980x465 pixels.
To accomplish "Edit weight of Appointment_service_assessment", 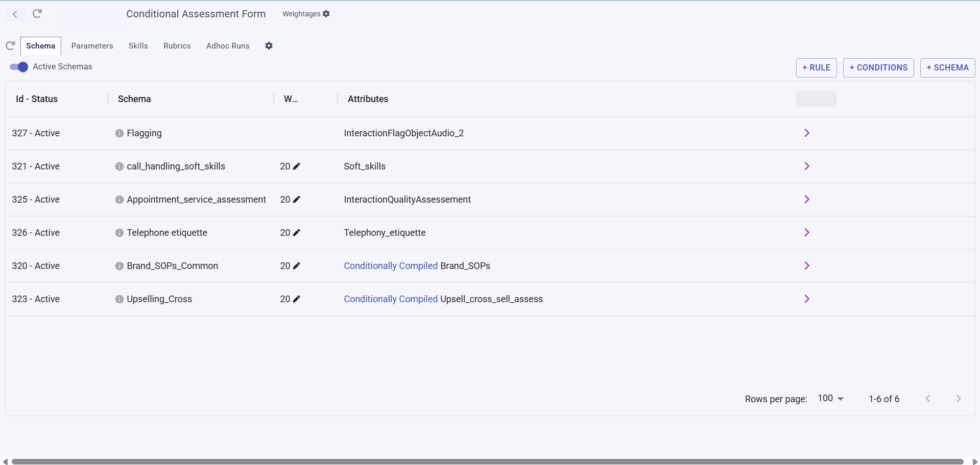I will tap(297, 200).
